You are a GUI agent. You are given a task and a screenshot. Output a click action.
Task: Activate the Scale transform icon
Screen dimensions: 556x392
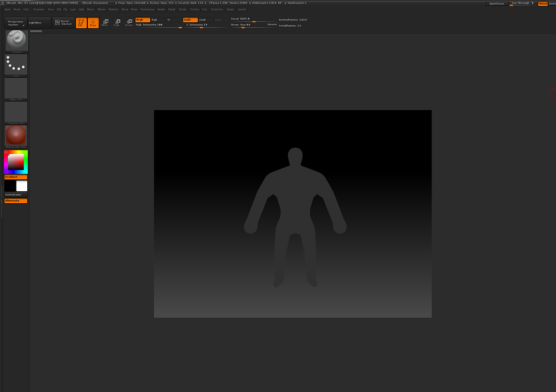[118, 22]
